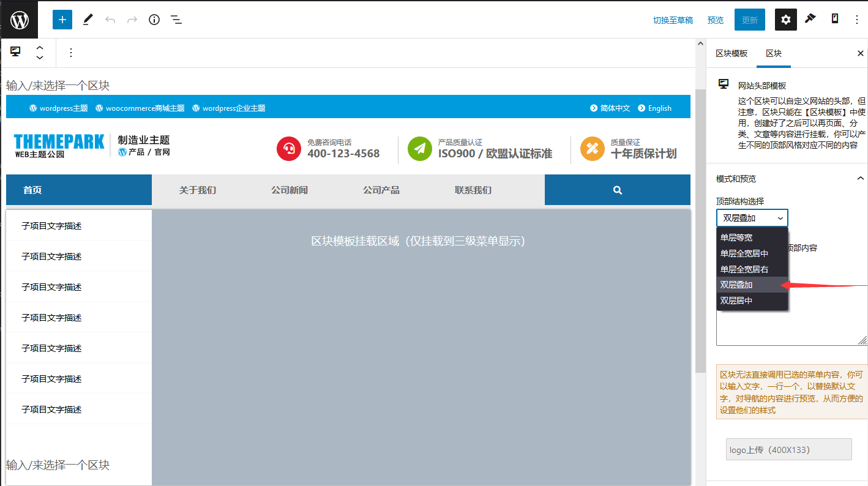Click the 切换至草稿 link

point(672,19)
